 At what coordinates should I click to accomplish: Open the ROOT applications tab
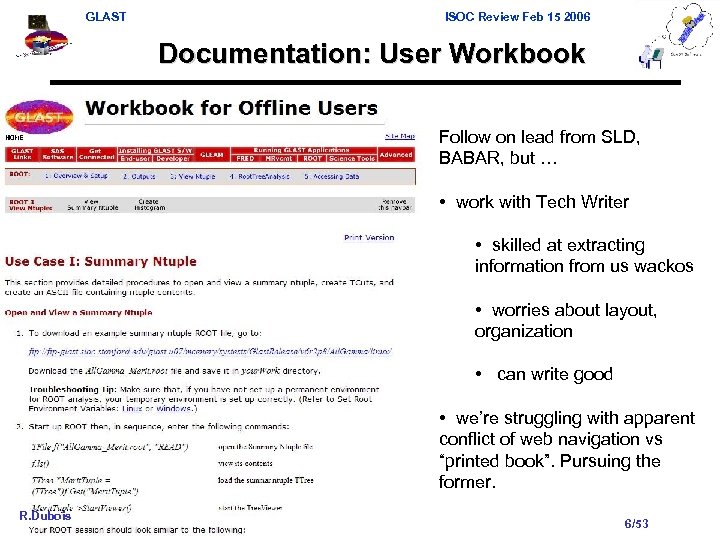(x=312, y=158)
